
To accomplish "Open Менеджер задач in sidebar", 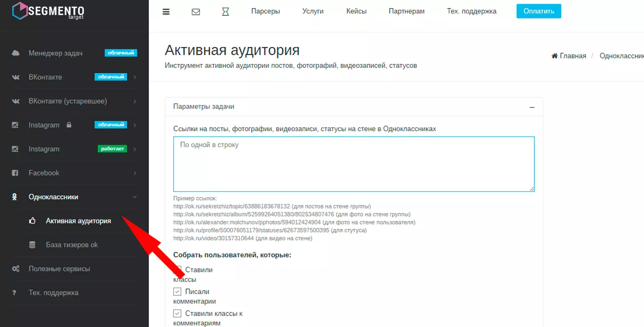I will [56, 53].
